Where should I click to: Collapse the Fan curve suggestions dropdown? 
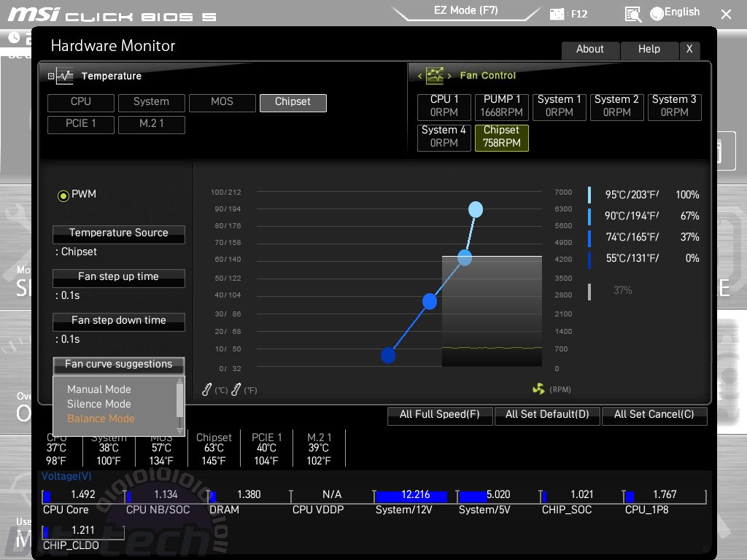click(119, 365)
